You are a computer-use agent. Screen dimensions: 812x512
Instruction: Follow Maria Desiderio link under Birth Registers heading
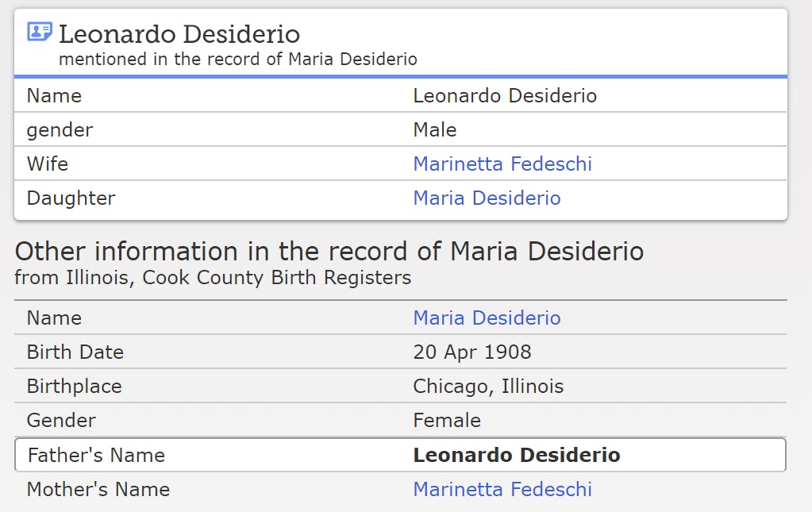[487, 318]
